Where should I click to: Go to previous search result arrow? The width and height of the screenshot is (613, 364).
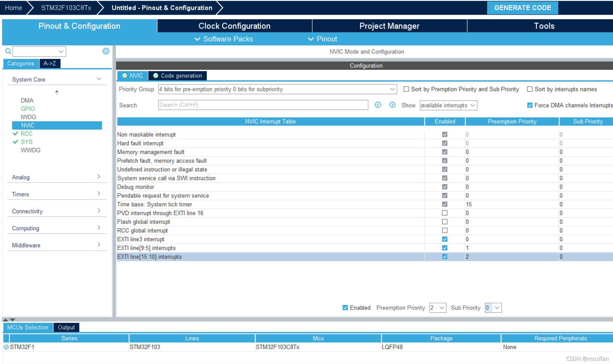pos(378,105)
